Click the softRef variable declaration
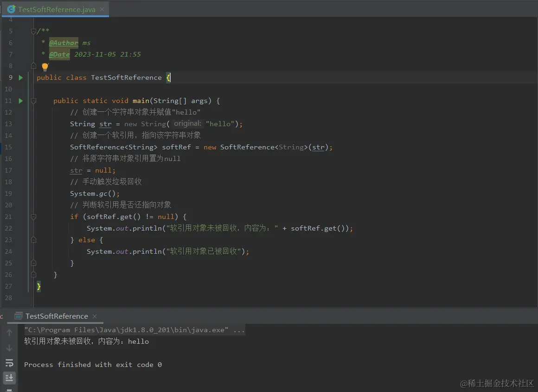 tap(176, 147)
